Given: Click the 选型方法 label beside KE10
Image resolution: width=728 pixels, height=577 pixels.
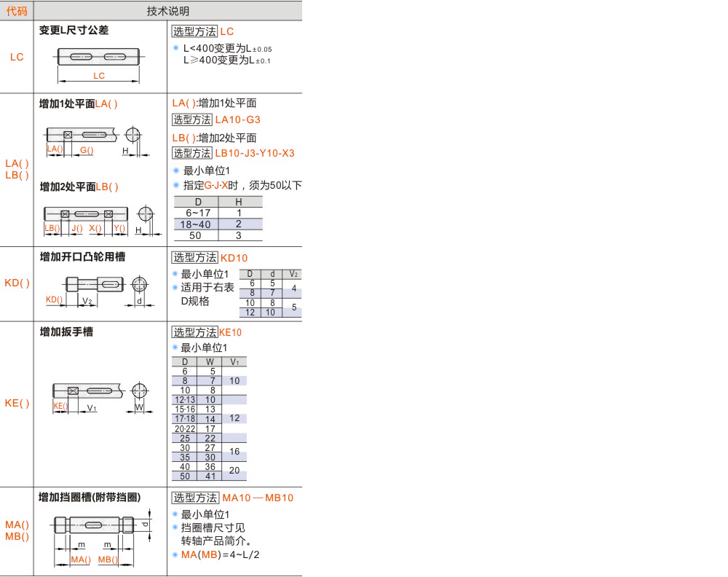Looking at the screenshot, I should [194, 333].
